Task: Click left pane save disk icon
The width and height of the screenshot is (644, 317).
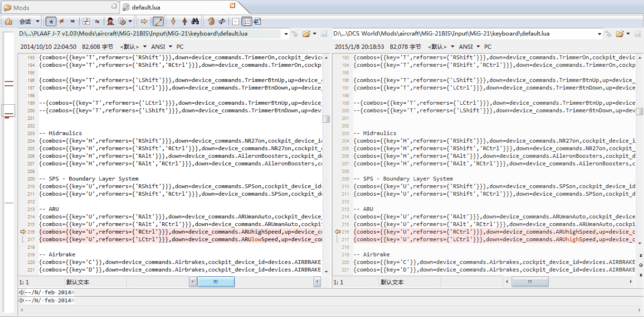Action: point(325,34)
